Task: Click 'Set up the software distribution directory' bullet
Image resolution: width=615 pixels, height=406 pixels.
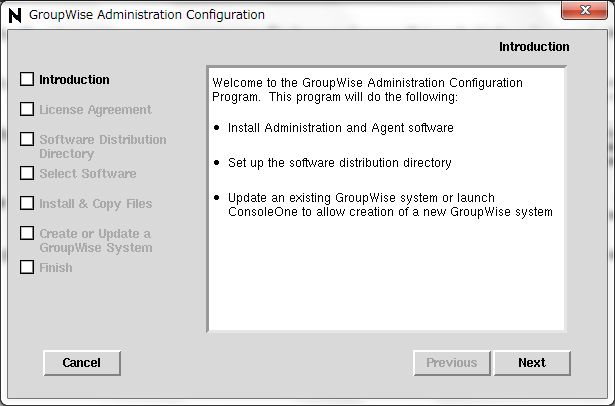Action: click(340, 163)
